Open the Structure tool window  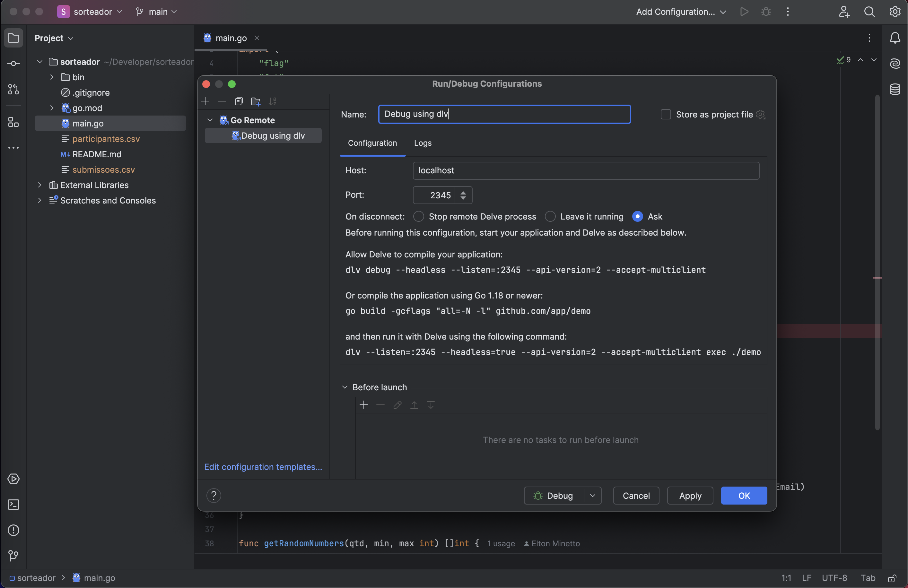pyautogui.click(x=13, y=122)
